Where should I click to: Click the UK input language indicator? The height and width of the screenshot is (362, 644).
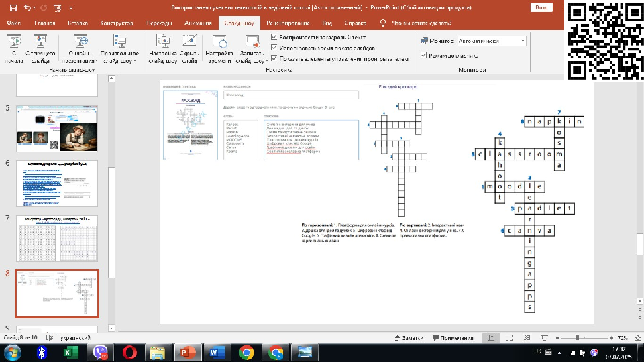pos(537,352)
